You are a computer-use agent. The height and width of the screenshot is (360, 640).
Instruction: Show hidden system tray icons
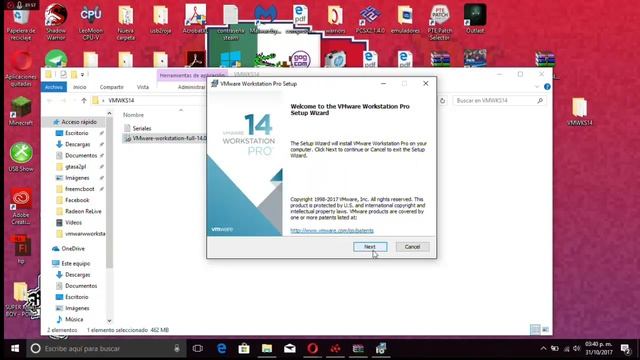point(543,349)
